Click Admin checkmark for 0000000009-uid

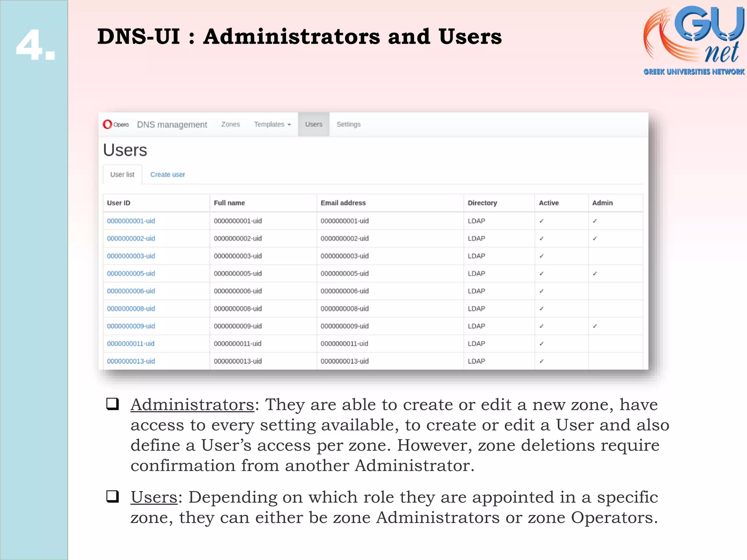coord(595,326)
